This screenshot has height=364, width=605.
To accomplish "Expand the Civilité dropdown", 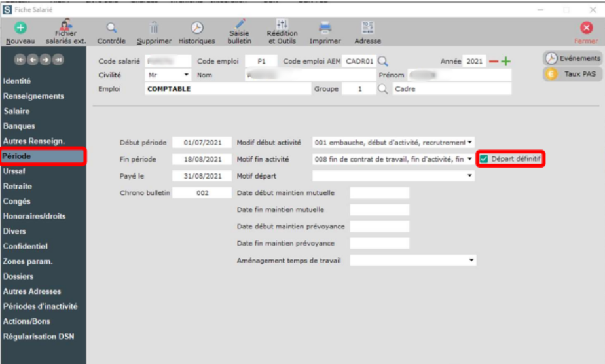I will coord(186,75).
